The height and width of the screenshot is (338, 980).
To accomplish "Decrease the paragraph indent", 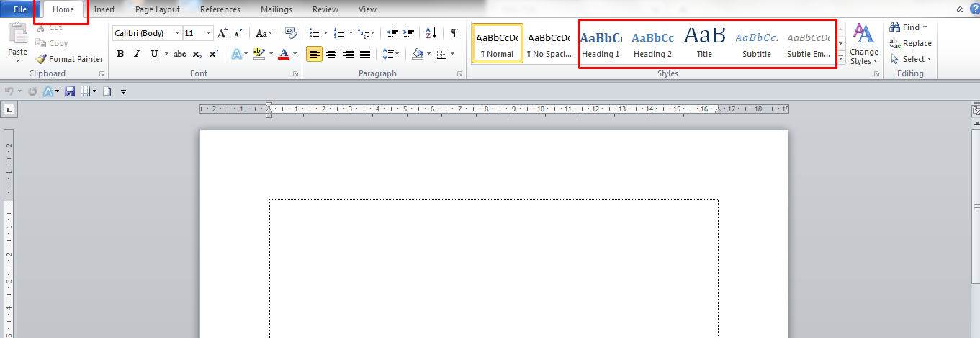I will coord(392,33).
